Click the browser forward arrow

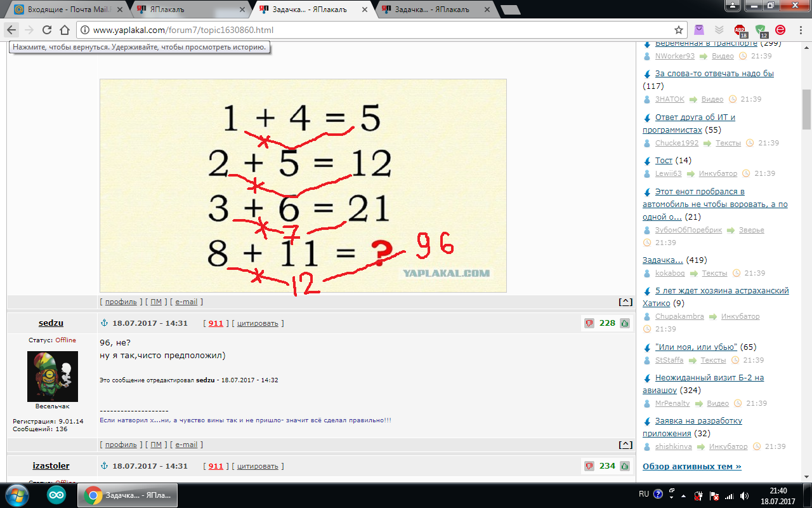coord(29,30)
